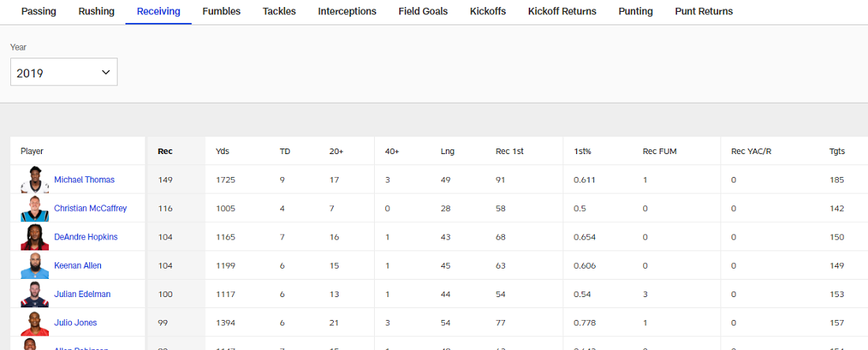The image size is (868, 350).
Task: Go to the Punt Returns tab
Action: (704, 12)
